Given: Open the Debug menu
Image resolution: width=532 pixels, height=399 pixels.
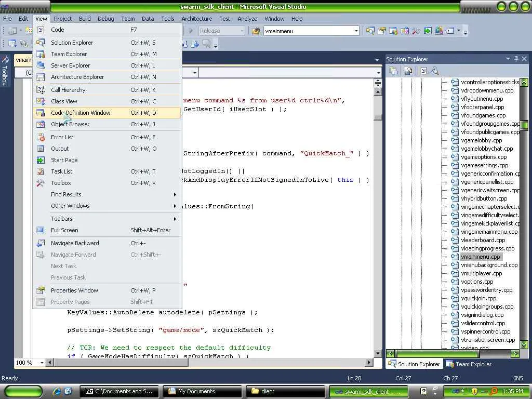Looking at the screenshot, I should [106, 19].
